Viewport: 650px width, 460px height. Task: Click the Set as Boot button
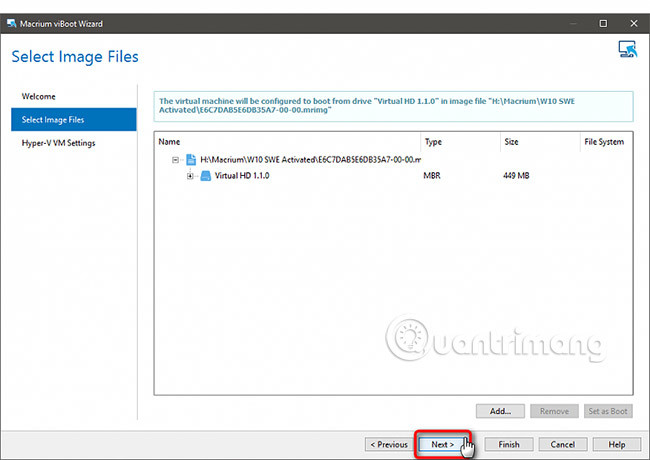[608, 411]
